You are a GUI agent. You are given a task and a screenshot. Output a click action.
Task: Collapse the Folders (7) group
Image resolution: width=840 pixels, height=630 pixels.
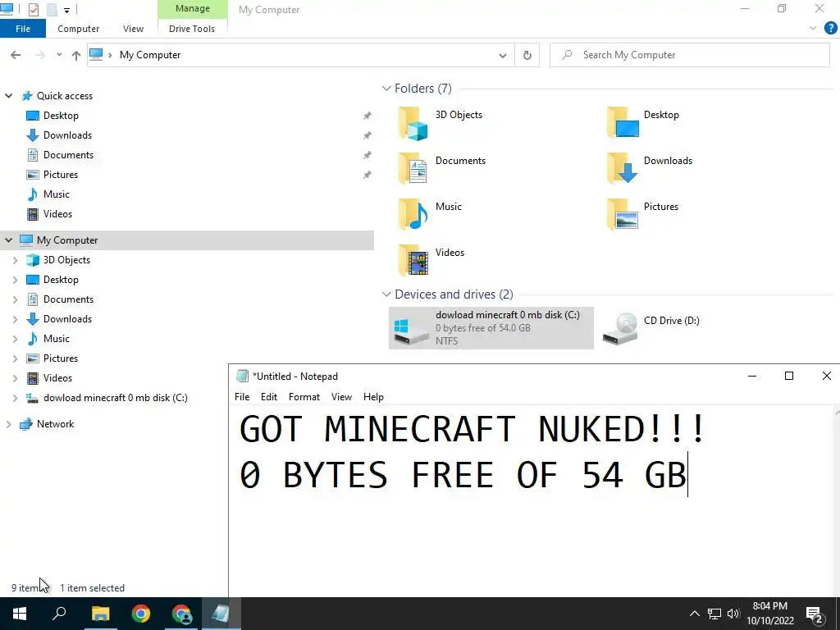[386, 89]
